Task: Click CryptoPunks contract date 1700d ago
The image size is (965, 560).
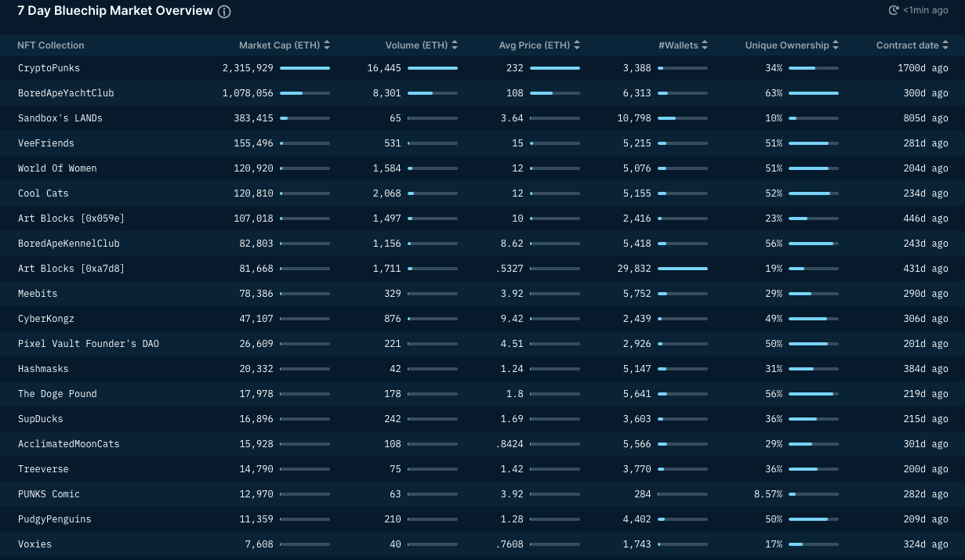Action: tap(923, 68)
